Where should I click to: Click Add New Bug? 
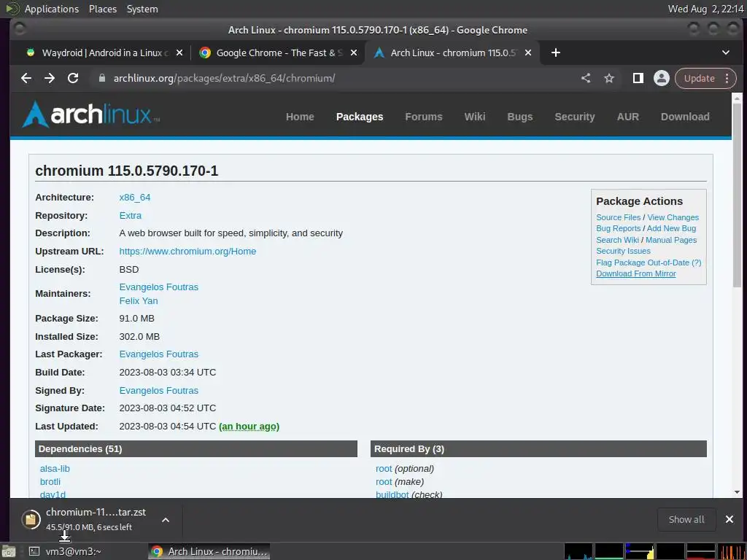671,228
